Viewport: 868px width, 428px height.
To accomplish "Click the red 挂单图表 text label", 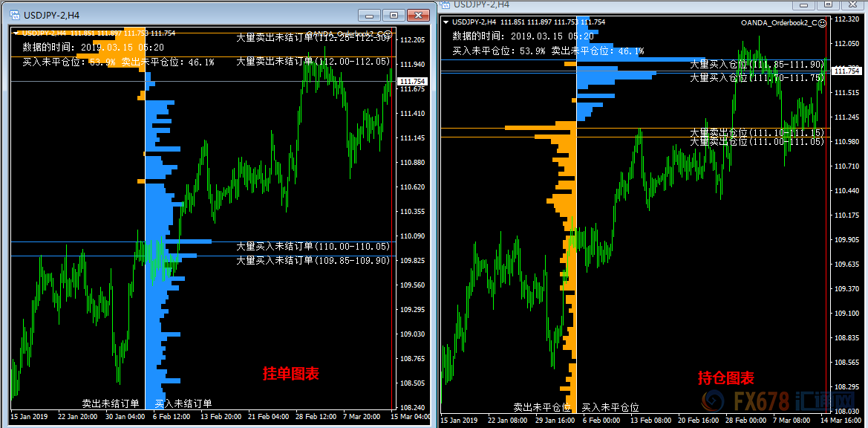I will 291,374.
